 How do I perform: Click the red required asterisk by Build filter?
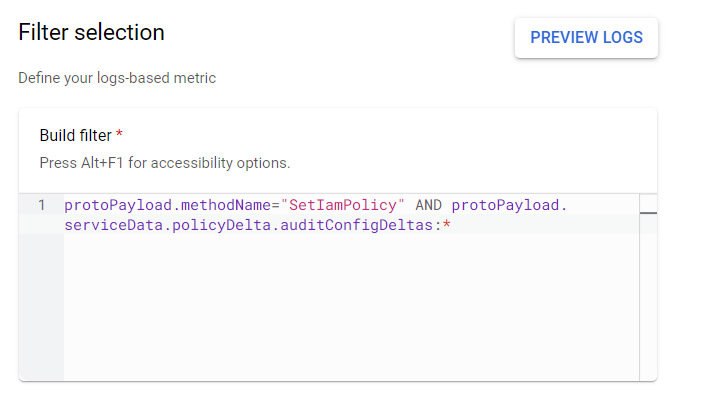119,135
